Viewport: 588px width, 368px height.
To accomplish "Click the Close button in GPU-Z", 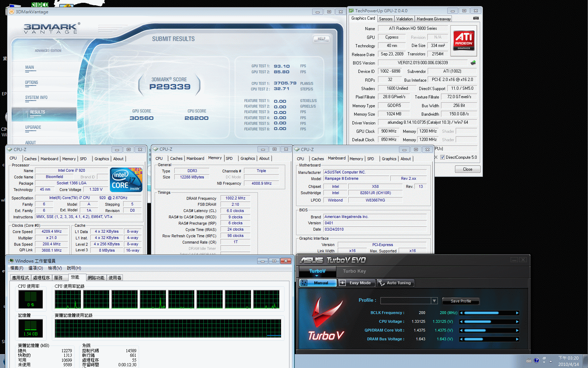I will [x=468, y=169].
